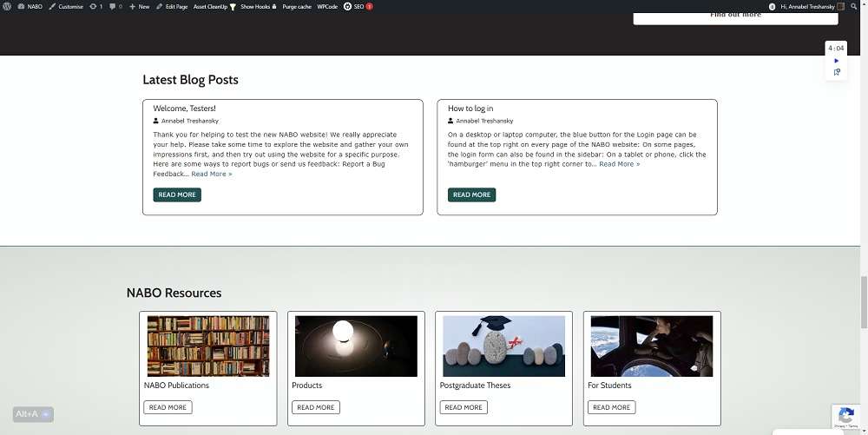Viewport: 868px width, 435px height.
Task: Open the NABO site dashboard menu
Action: pyautogui.click(x=30, y=7)
